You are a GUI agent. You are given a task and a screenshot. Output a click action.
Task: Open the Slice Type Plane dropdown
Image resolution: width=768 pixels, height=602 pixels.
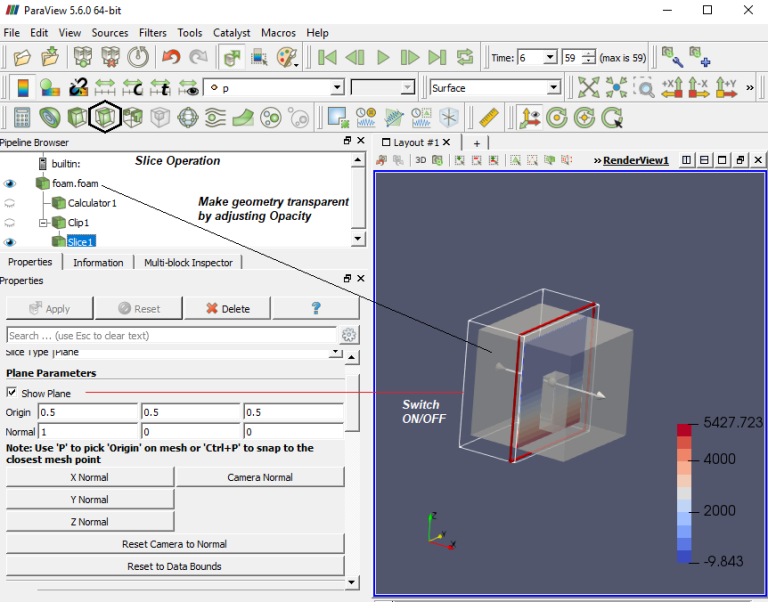[336, 352]
